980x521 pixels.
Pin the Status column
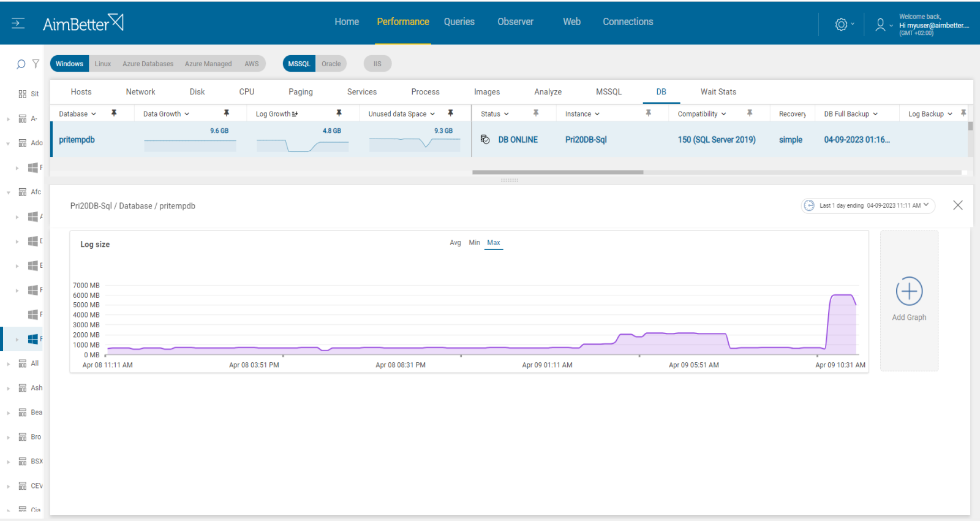click(x=536, y=113)
